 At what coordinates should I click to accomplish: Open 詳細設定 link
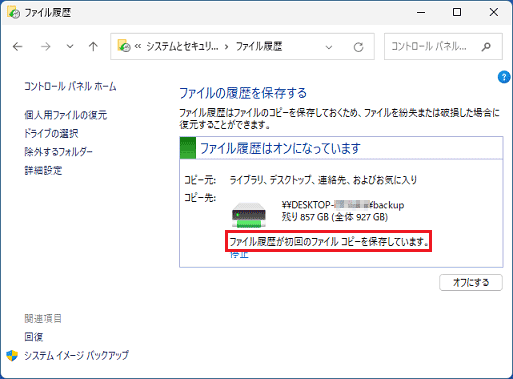(x=43, y=171)
